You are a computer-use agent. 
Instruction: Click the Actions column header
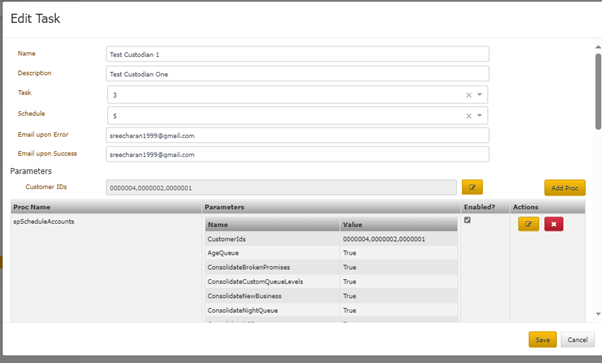(x=548, y=207)
